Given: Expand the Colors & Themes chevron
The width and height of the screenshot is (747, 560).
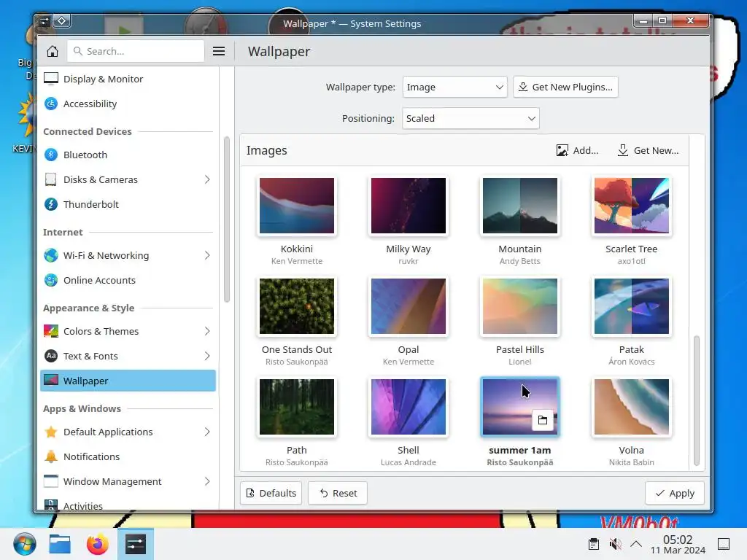Looking at the screenshot, I should click(207, 331).
